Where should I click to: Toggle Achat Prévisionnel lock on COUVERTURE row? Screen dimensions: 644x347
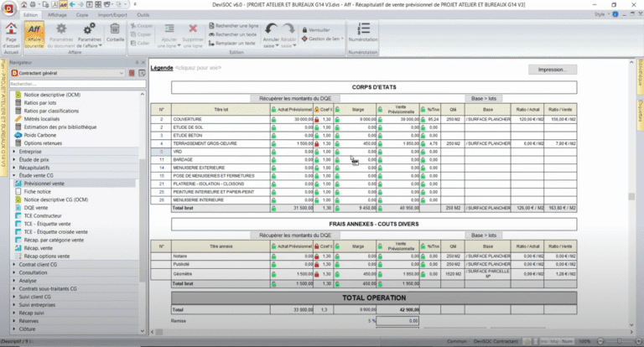coord(274,120)
